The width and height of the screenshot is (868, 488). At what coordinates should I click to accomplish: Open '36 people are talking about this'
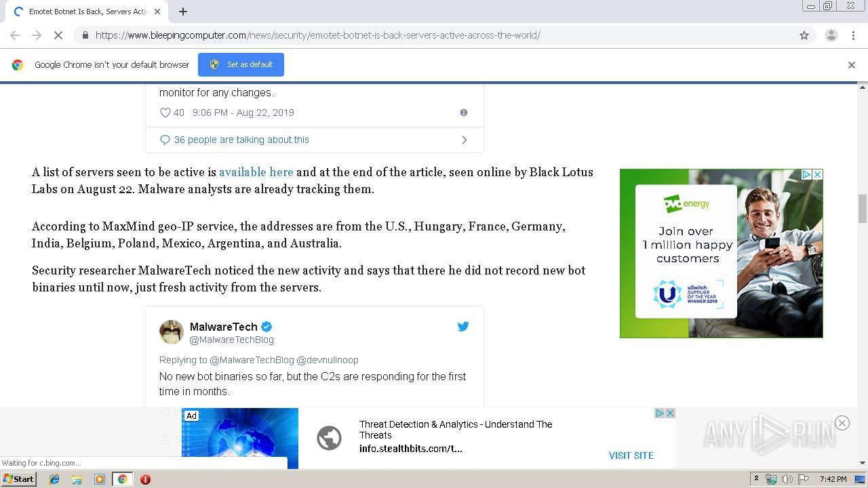241,140
